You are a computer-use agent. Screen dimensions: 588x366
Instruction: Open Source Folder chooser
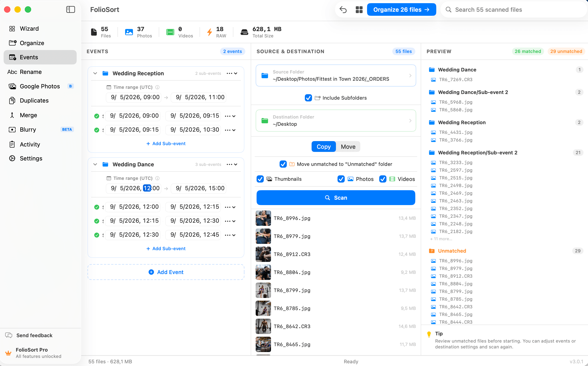(336, 75)
